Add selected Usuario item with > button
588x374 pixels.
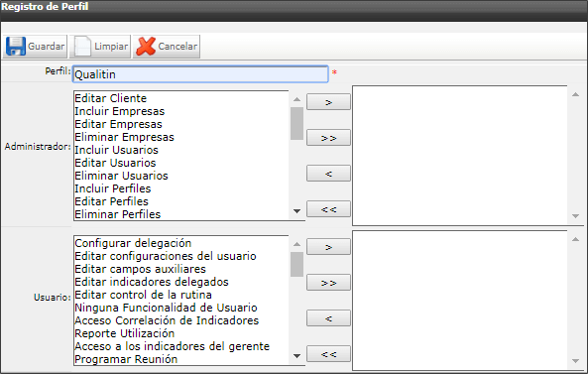pos(328,247)
